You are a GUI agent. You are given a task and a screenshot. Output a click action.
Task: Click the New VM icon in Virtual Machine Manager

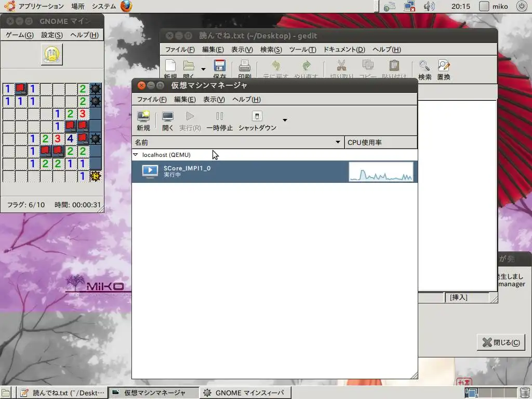(x=143, y=121)
